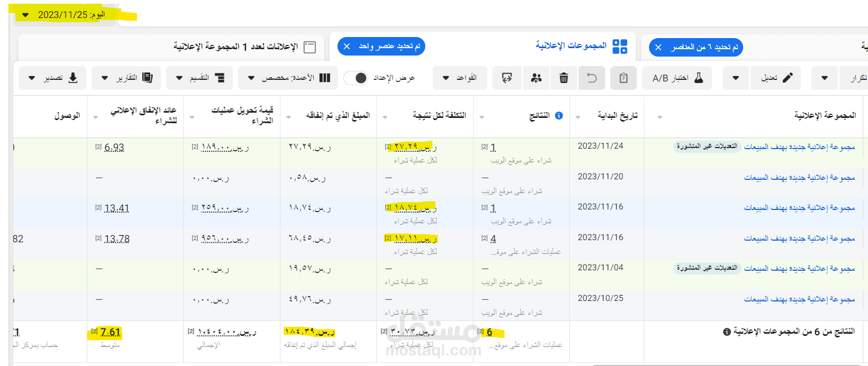Open the تصدير export dropdown arrow
This screenshot has width=868, height=366.
[x=32, y=78]
